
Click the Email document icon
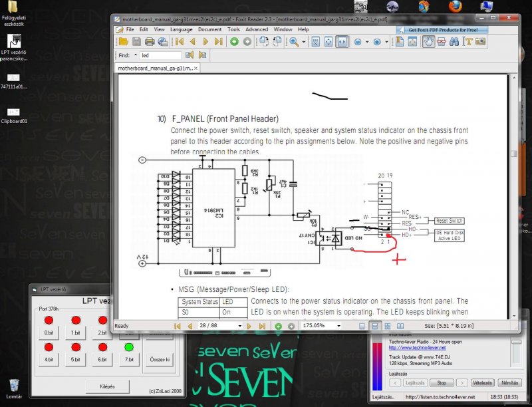click(163, 42)
